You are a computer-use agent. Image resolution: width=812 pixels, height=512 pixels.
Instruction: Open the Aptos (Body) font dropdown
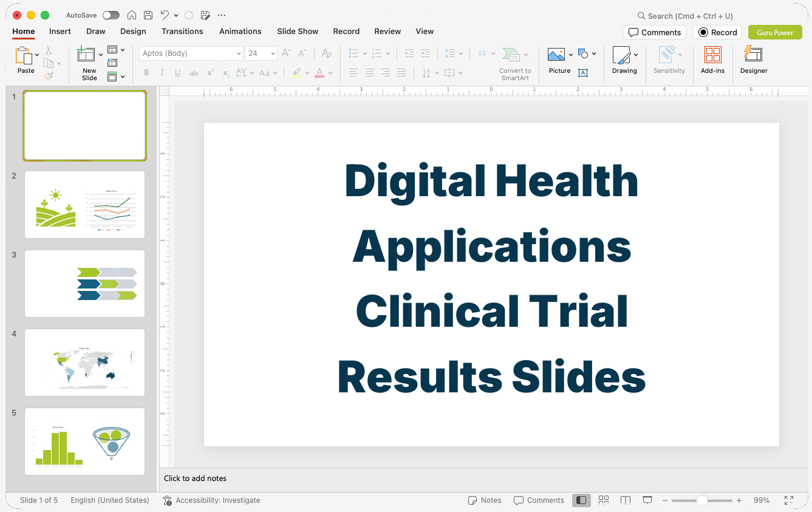pos(239,53)
